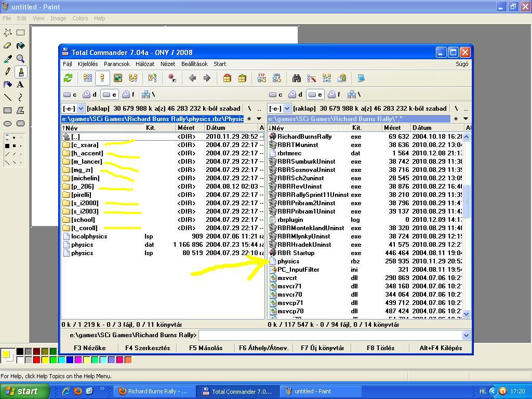Select Paint's Ellipse tool
This screenshot has height=399, width=532.
[x=7, y=124]
